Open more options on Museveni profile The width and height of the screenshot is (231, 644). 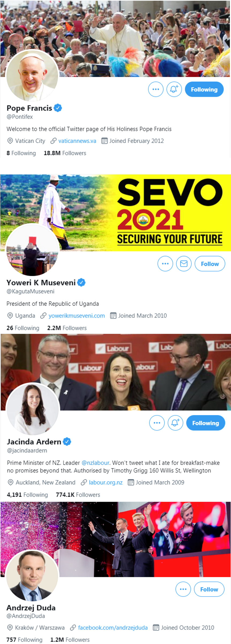coord(165,264)
